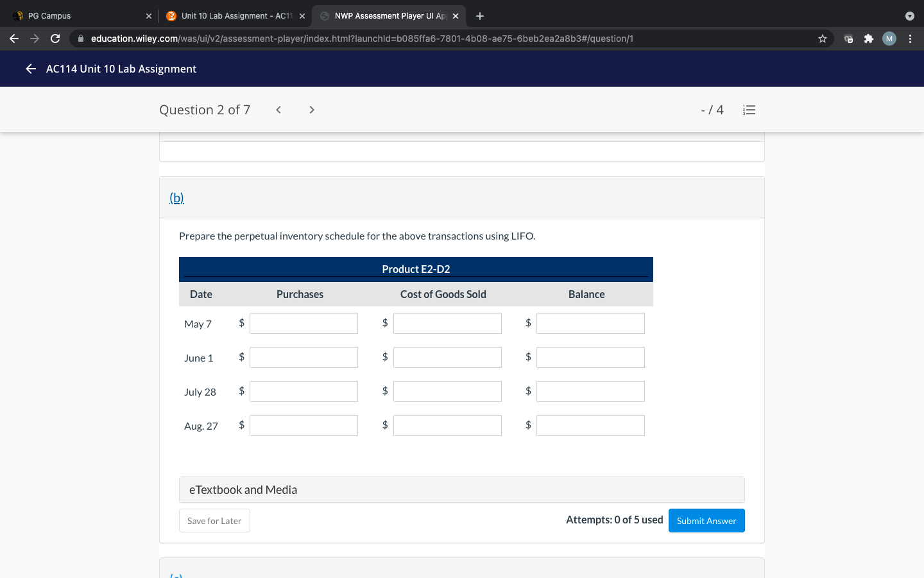
Task: Select the LIFO perpetual inventory instruction text
Action: point(357,236)
